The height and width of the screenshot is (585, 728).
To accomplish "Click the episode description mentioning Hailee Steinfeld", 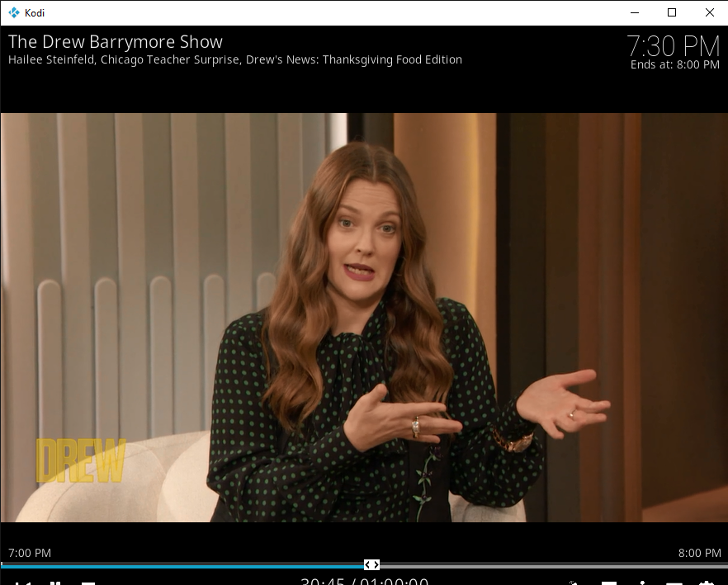I will (x=235, y=60).
